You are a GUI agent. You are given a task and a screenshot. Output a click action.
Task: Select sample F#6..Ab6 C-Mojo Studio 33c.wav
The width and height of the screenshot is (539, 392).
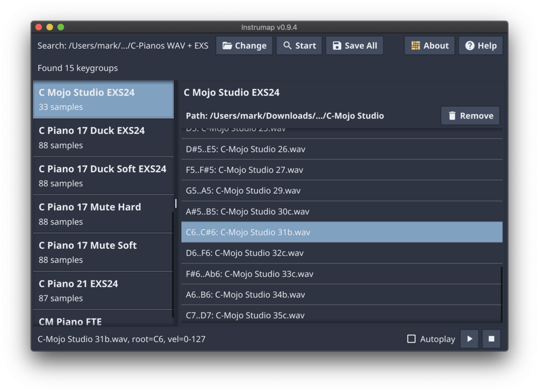pos(342,274)
